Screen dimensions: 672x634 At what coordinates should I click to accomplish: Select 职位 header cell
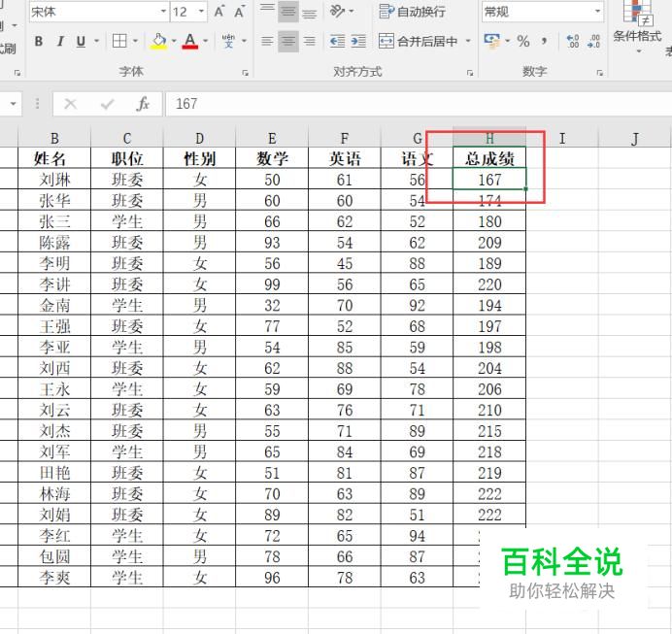[x=127, y=158]
